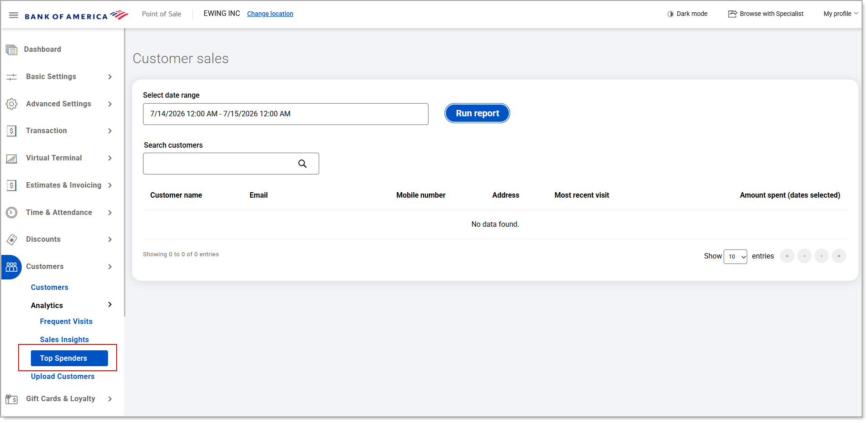This screenshot has width=868, height=423.
Task: Expand the Estimates & Invoicing chevron
Action: (x=110, y=185)
